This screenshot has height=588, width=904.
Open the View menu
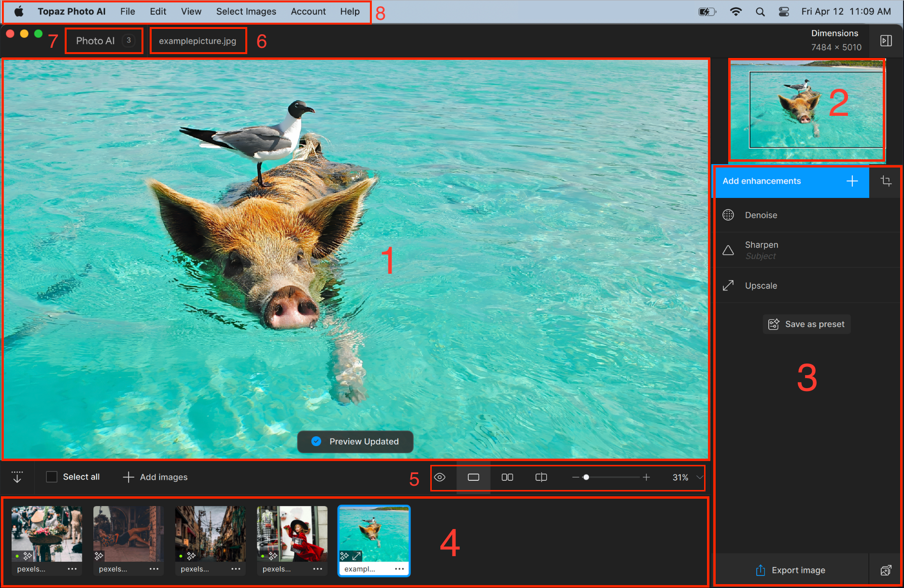click(191, 12)
